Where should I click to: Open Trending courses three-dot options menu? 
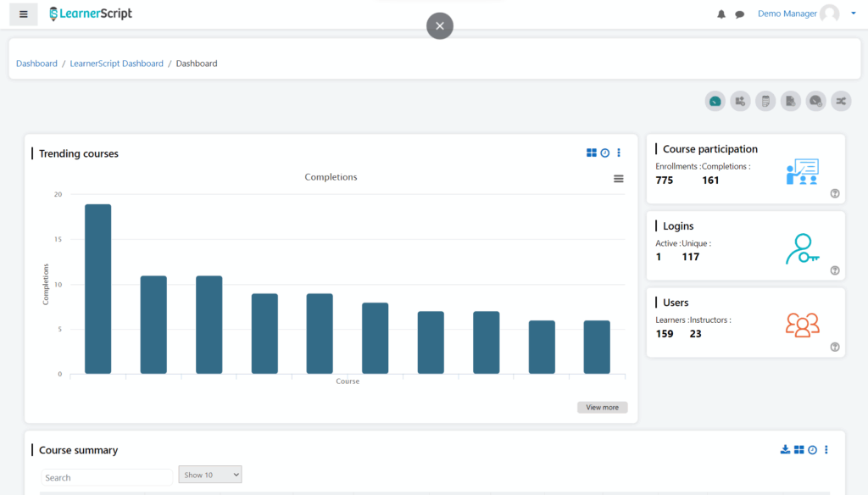coord(619,153)
